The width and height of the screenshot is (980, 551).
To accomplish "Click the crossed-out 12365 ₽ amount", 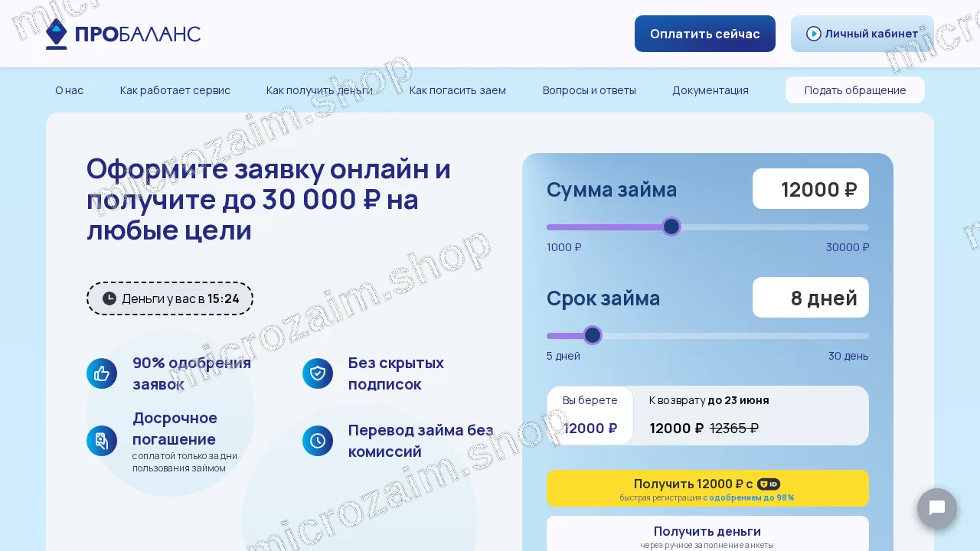I will coord(734,429).
